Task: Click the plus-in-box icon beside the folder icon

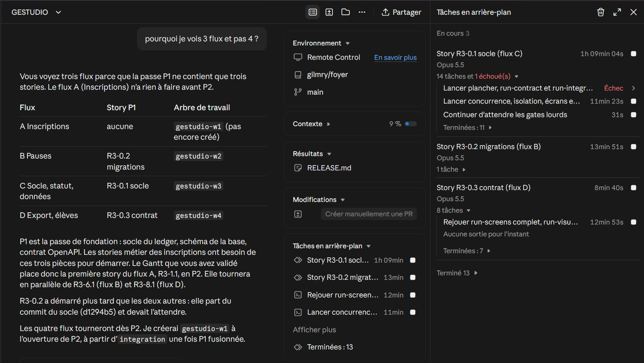Action: pyautogui.click(x=329, y=12)
